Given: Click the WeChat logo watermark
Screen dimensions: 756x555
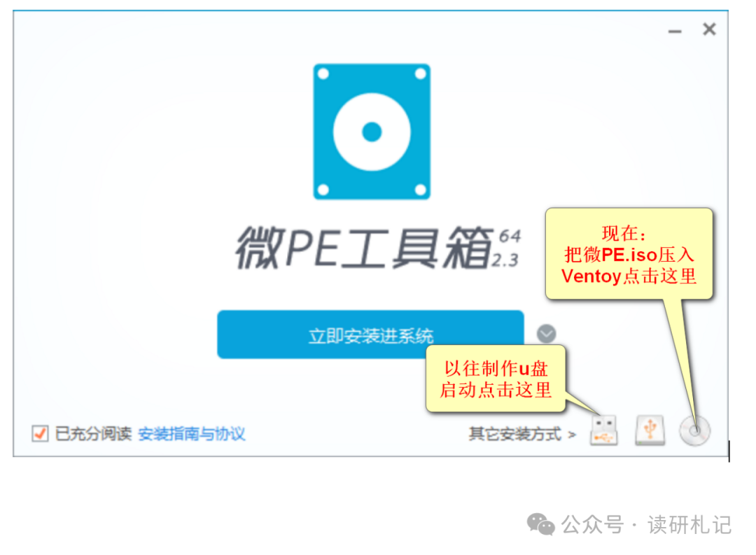Looking at the screenshot, I should point(541,524).
